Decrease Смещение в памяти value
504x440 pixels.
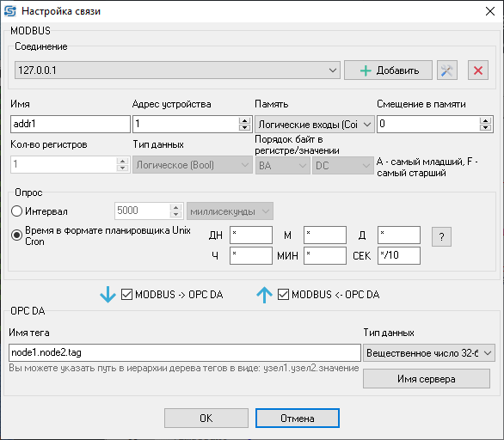coord(485,127)
